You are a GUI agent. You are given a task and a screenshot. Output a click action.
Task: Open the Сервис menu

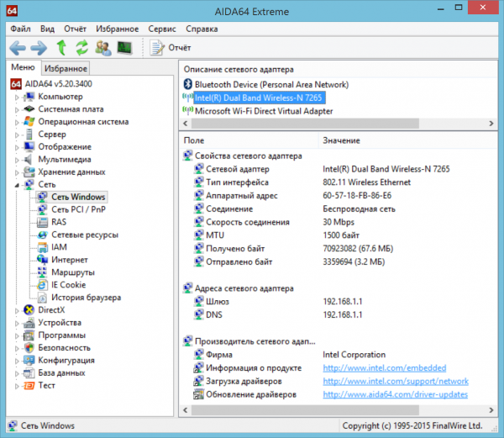click(x=162, y=29)
